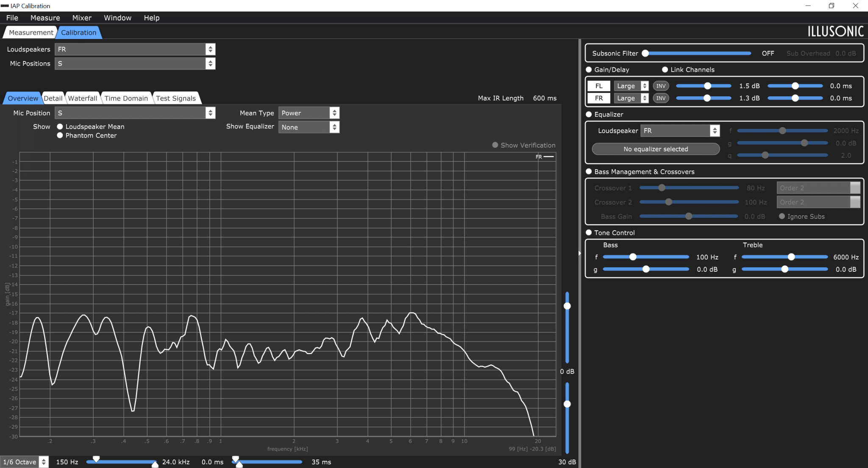868x468 pixels.
Task: Click the No equalizer selected button
Action: coord(656,149)
